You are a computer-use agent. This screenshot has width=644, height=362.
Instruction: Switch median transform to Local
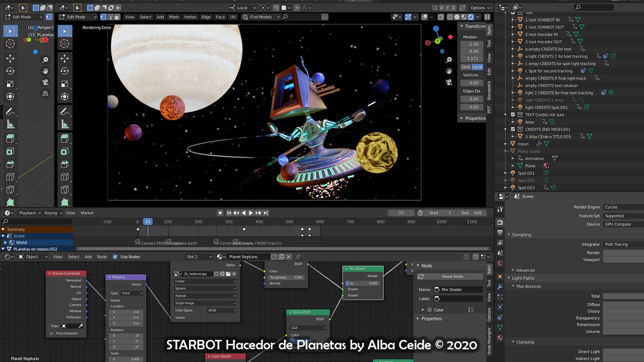tap(477, 67)
